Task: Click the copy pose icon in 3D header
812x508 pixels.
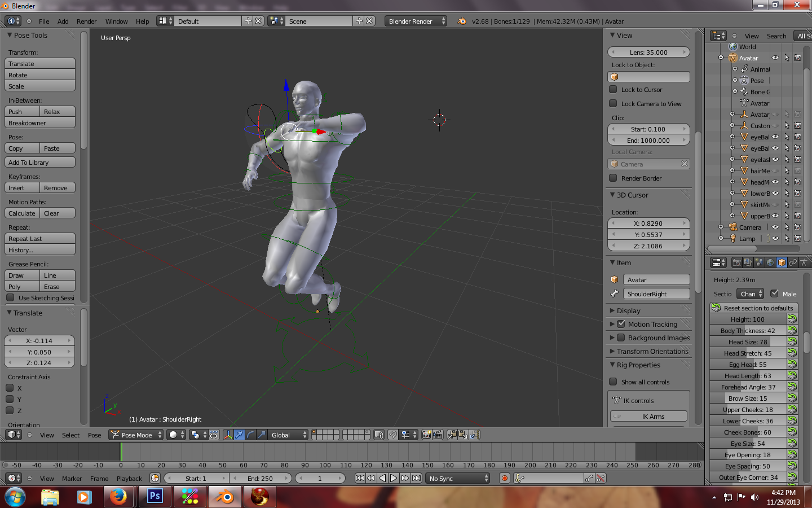Action: coord(452,435)
